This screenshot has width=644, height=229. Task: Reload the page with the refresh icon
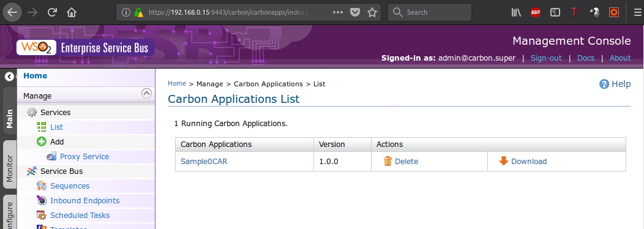[x=52, y=12]
